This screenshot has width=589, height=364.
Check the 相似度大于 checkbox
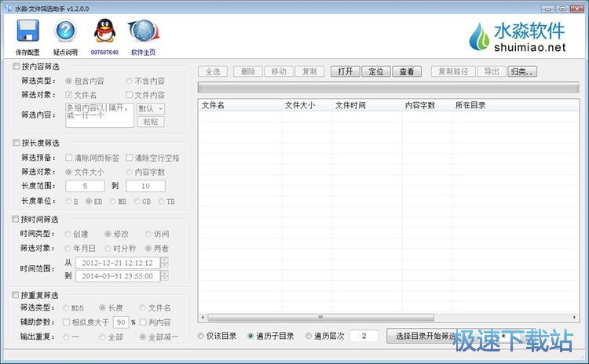(66, 322)
